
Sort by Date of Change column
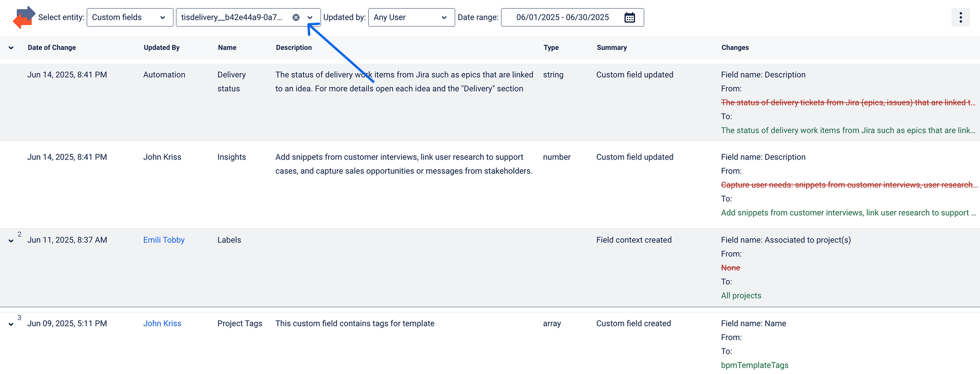click(52, 48)
